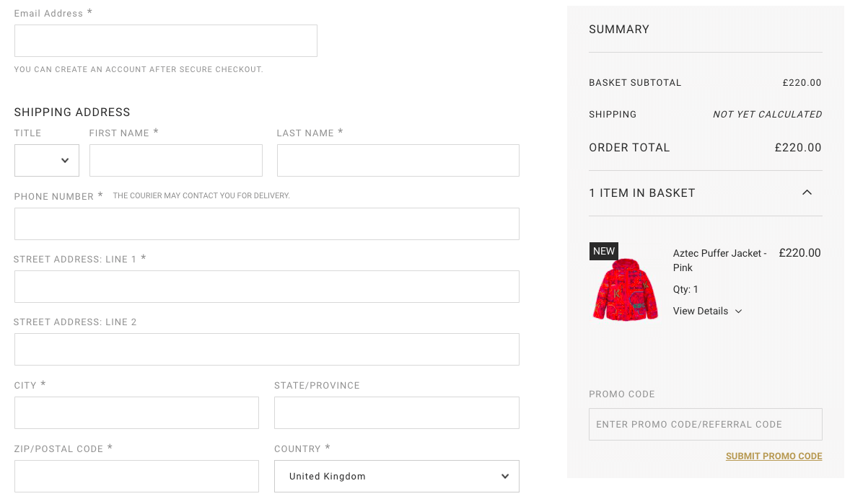Click the Phone Number input field
The image size is (850, 504).
coord(266,224)
